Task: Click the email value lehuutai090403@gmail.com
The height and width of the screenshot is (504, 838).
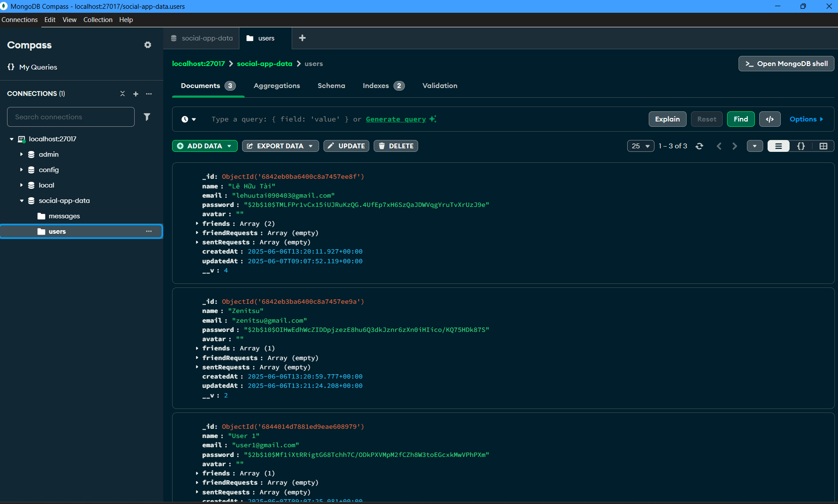Action: pos(283,195)
